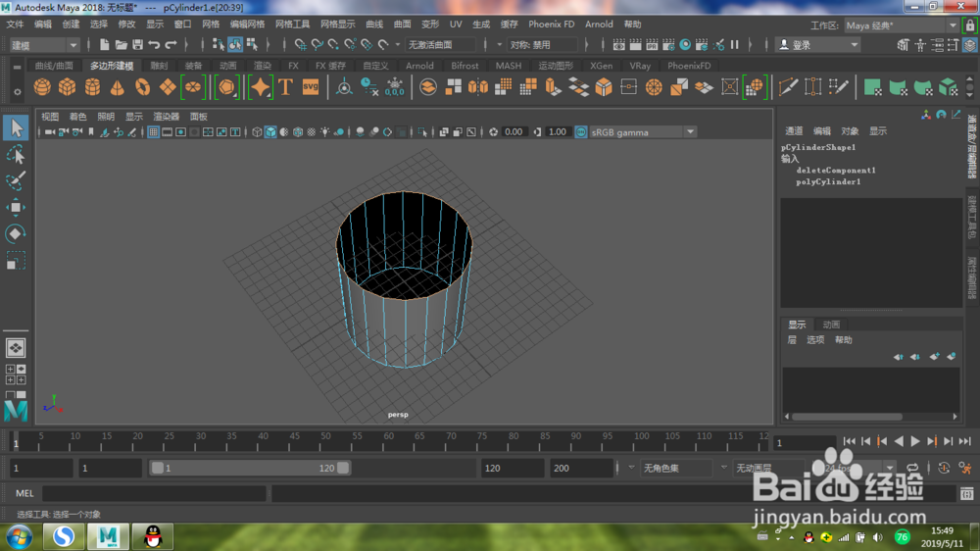This screenshot has width=980, height=551.
Task: Select deleteComponent1 input node
Action: pos(836,171)
